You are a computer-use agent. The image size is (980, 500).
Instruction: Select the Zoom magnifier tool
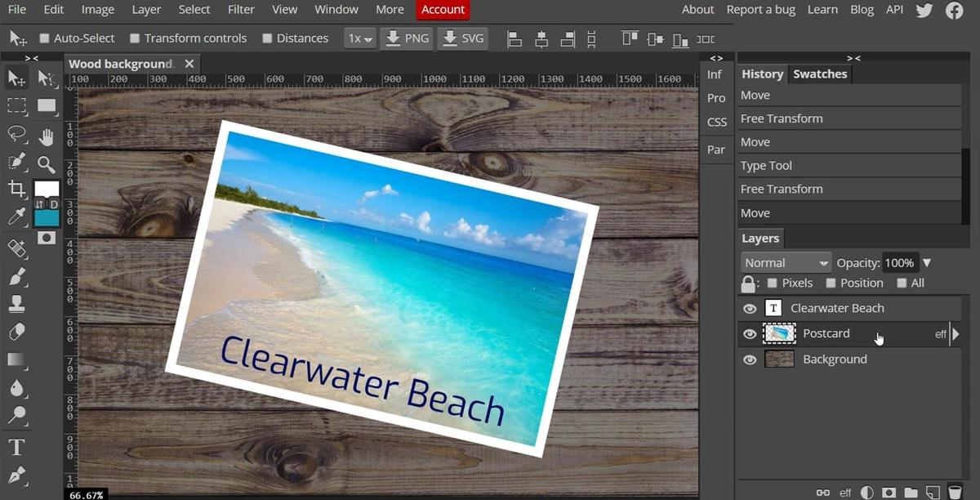tap(47, 164)
